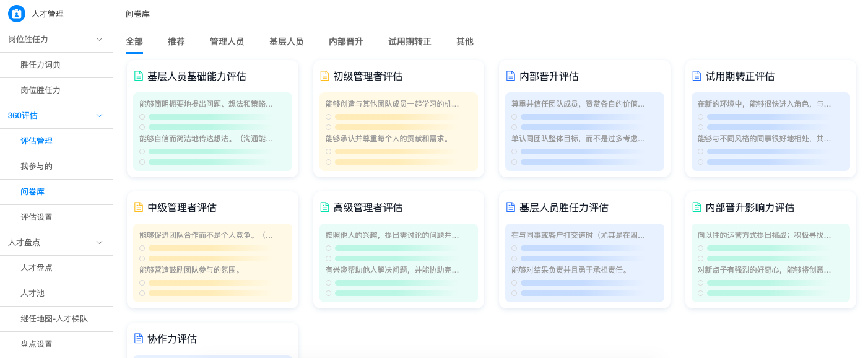Click the yellow preview of 中级管理者评估

point(212,263)
